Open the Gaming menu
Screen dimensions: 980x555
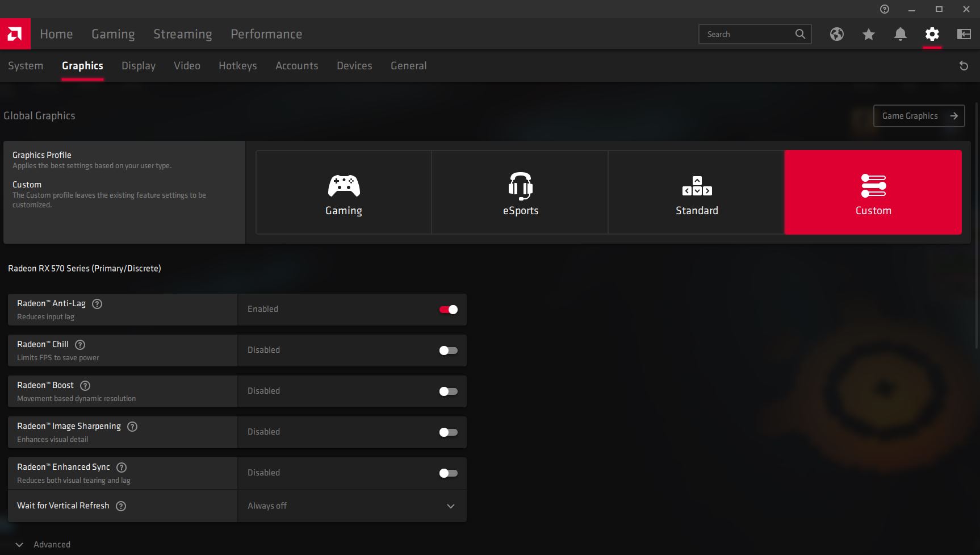113,34
